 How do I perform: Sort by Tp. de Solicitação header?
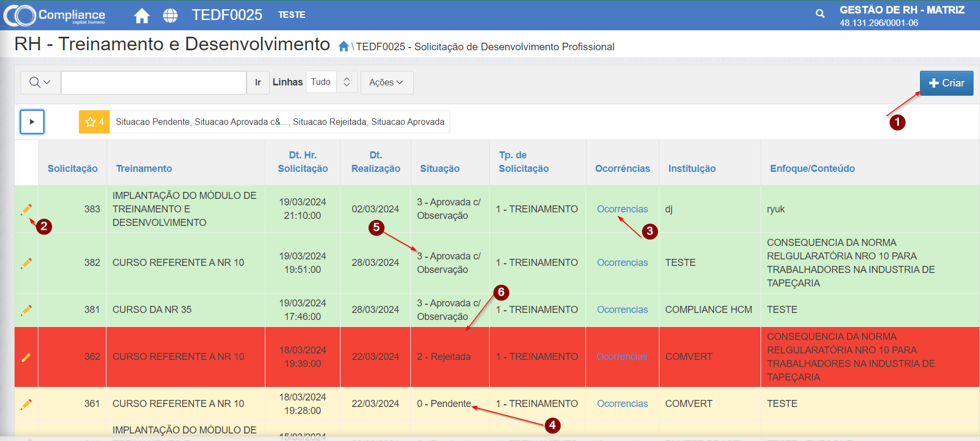point(523,162)
